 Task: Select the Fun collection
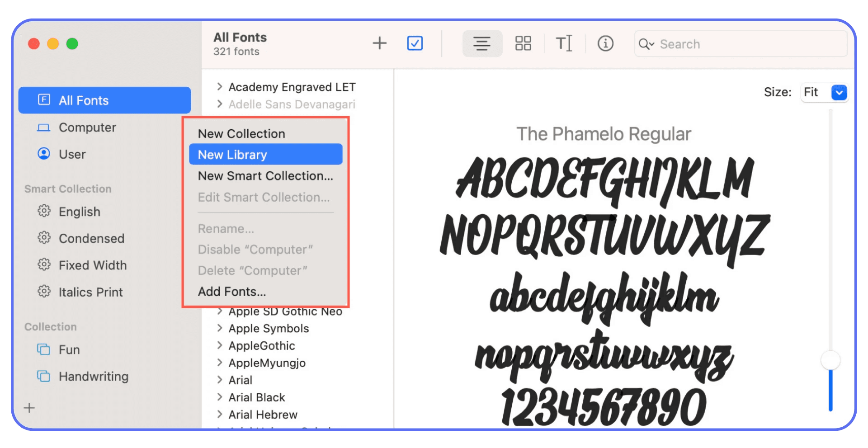[x=69, y=349]
